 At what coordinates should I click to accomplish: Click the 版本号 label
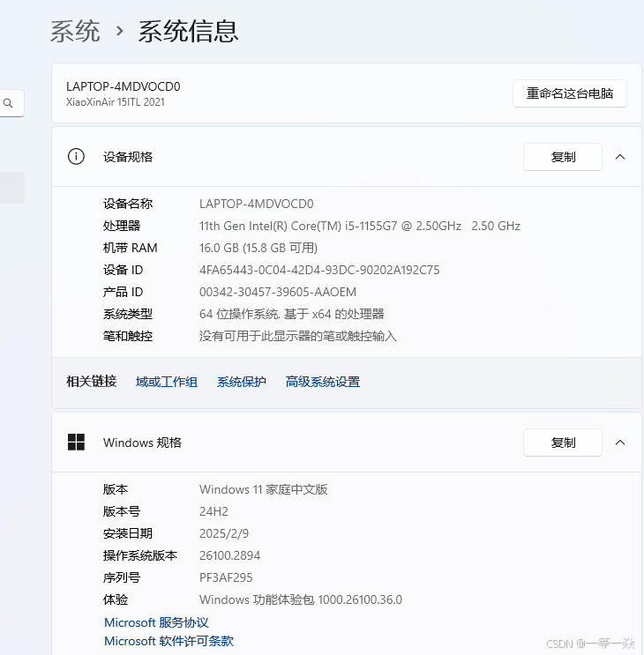(122, 511)
